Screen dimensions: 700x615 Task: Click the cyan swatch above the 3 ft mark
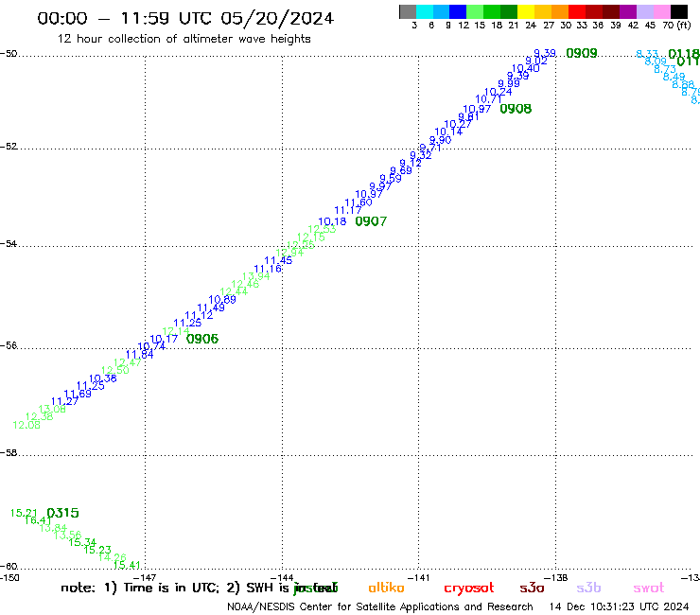pos(425,11)
